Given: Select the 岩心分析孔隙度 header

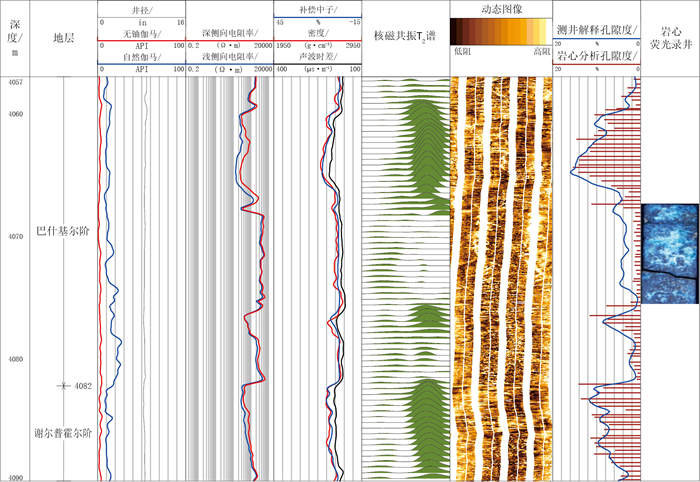Looking at the screenshot, I should click(597, 56).
